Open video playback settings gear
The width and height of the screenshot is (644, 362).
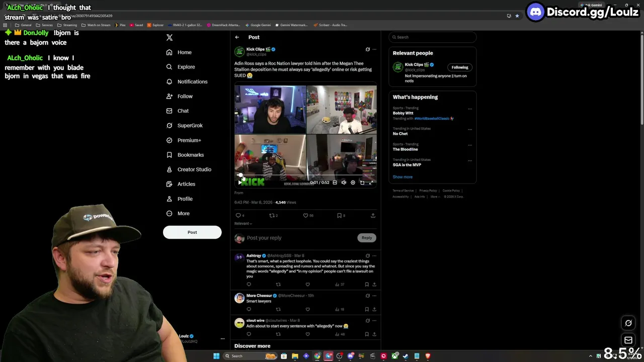point(353,183)
